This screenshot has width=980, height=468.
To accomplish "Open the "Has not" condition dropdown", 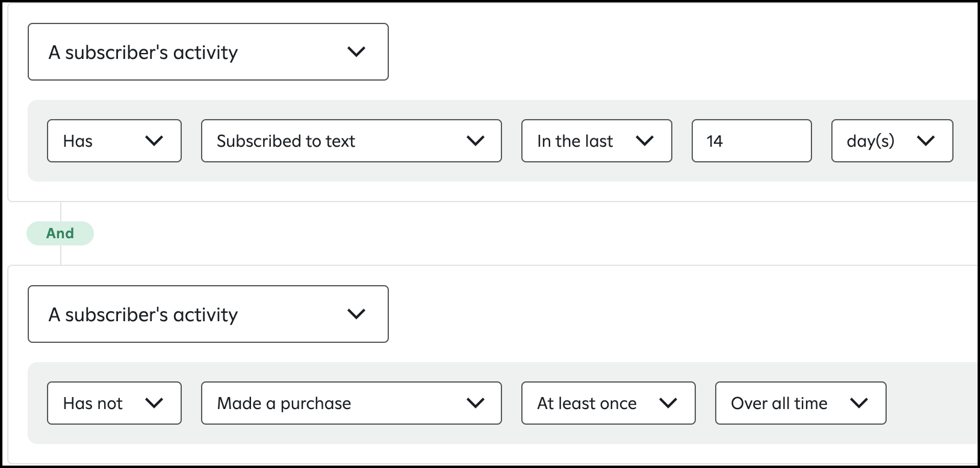I will coord(114,403).
